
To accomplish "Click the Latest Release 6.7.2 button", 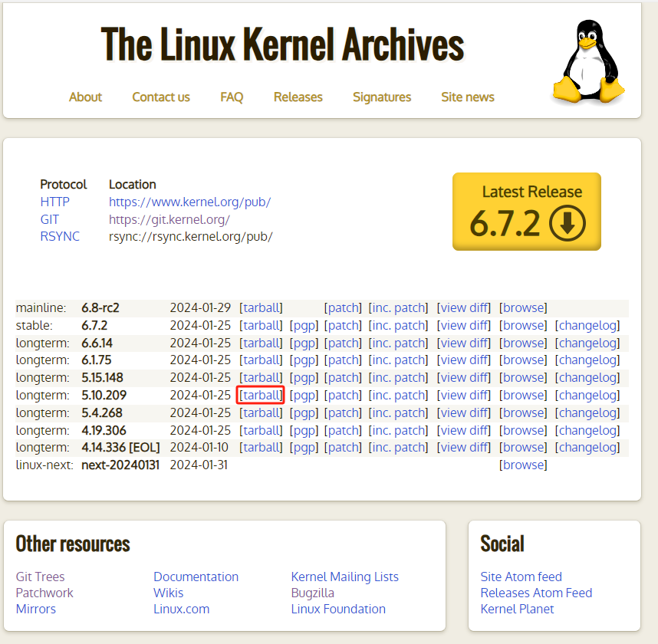I will [x=527, y=212].
